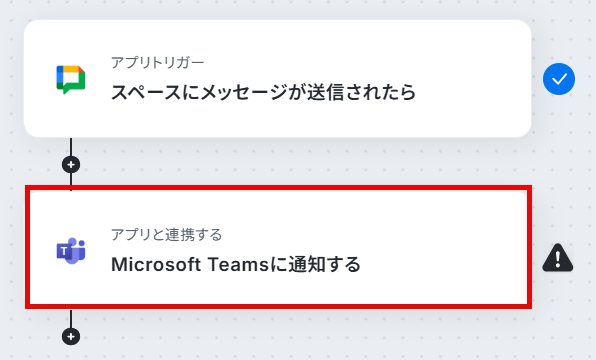Select the スペースにメッセージが送信されたら title text
596x360 pixels.
pyautogui.click(x=263, y=92)
